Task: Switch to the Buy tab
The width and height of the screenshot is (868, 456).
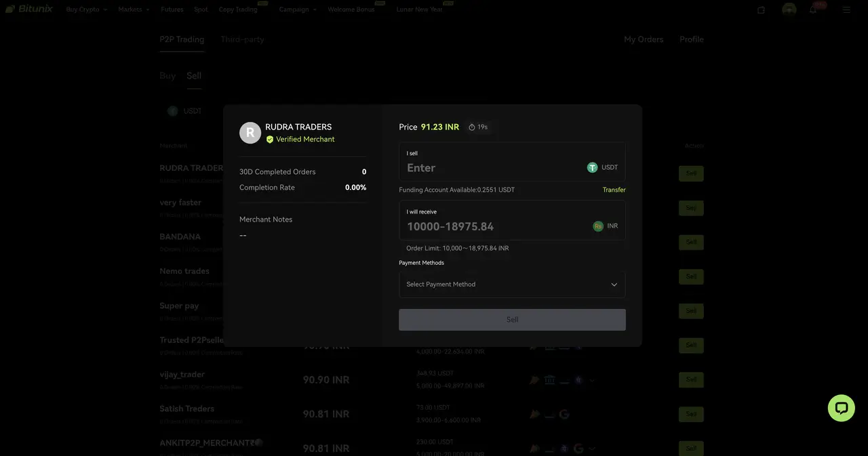Action: pyautogui.click(x=167, y=75)
